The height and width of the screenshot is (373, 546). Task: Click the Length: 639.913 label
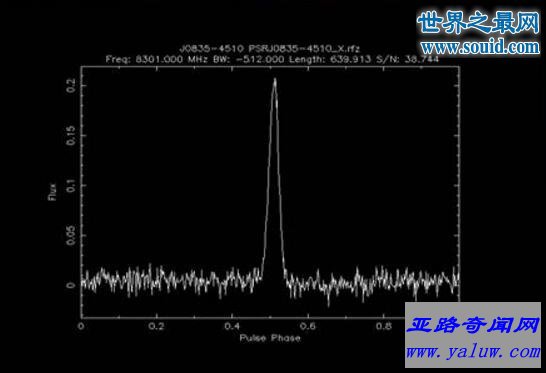[330, 59]
